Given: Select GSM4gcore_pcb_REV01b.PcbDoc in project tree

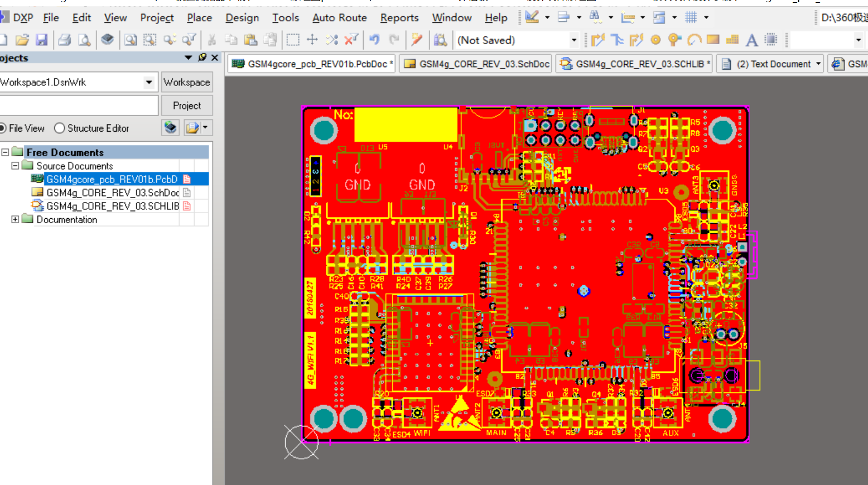Looking at the screenshot, I should pyautogui.click(x=112, y=179).
